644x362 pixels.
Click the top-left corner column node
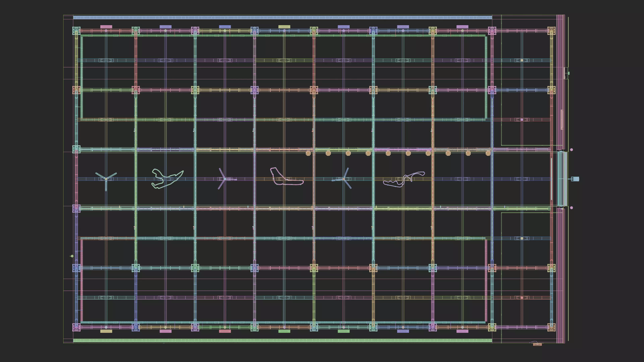(x=76, y=31)
